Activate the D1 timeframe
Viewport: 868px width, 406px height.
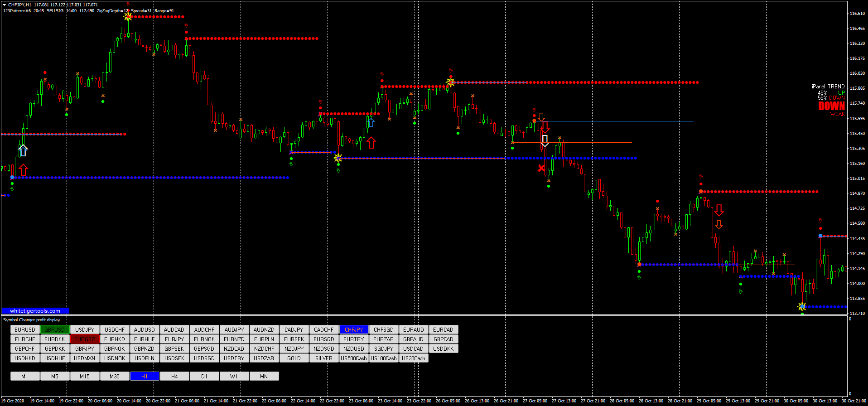(x=204, y=376)
